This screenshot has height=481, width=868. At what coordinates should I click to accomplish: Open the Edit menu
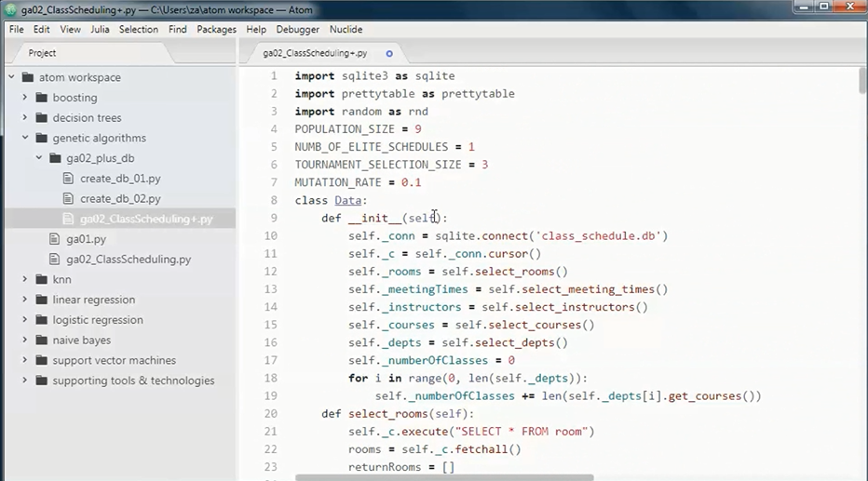click(41, 29)
